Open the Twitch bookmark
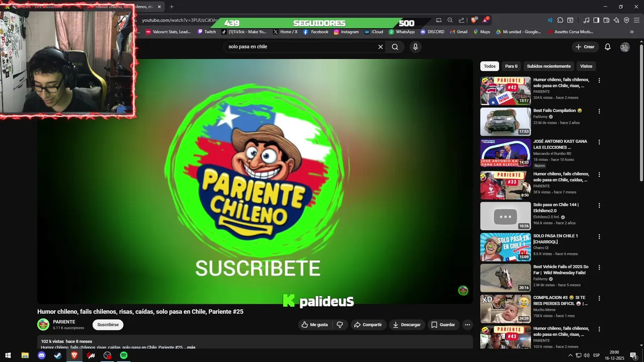644x362 pixels. click(207, 32)
